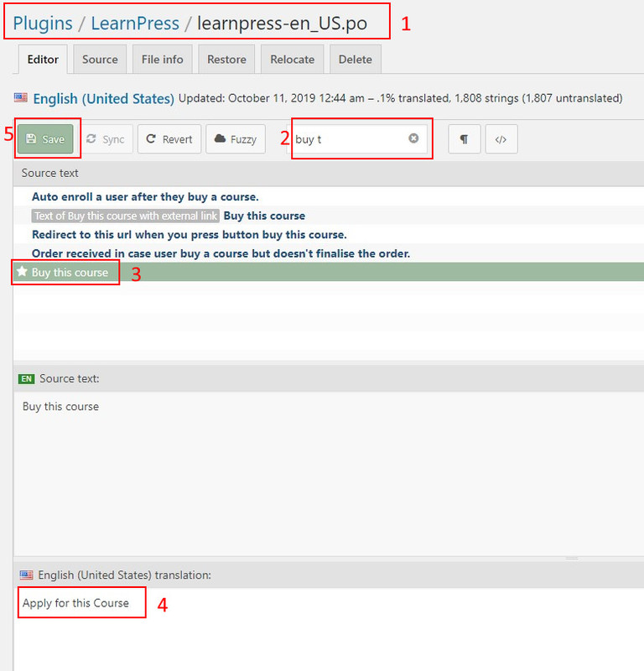
Task: Go to LearnPress breadcrumb link
Action: pyautogui.click(x=135, y=23)
